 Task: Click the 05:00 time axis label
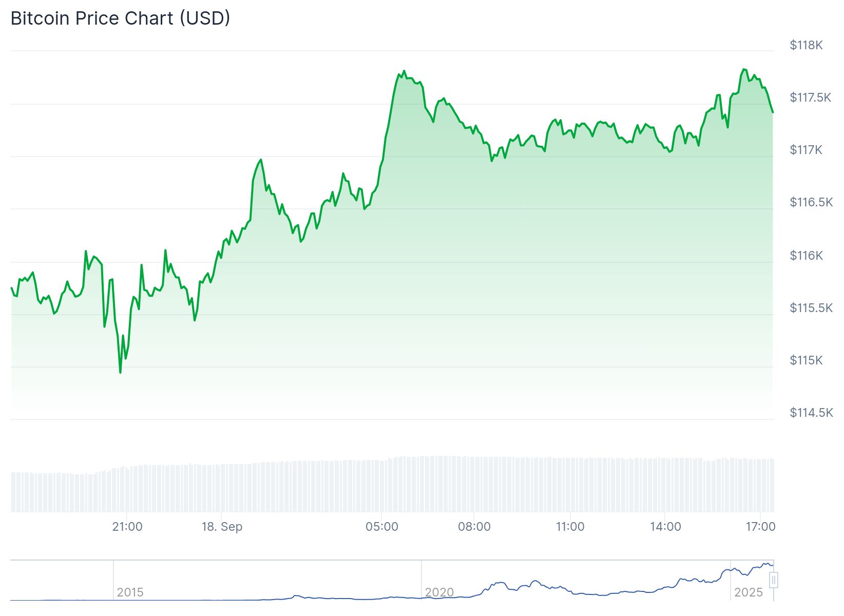tap(381, 527)
